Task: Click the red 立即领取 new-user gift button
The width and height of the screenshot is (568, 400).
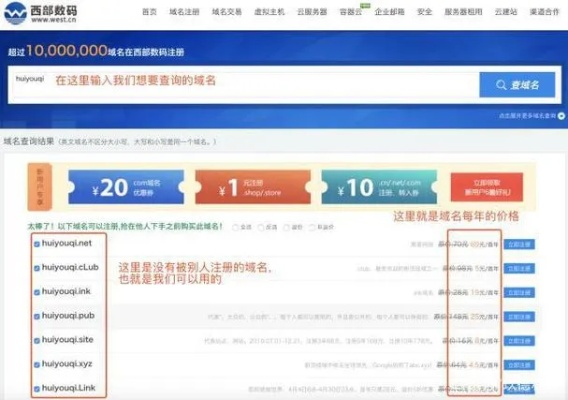Action: click(487, 187)
